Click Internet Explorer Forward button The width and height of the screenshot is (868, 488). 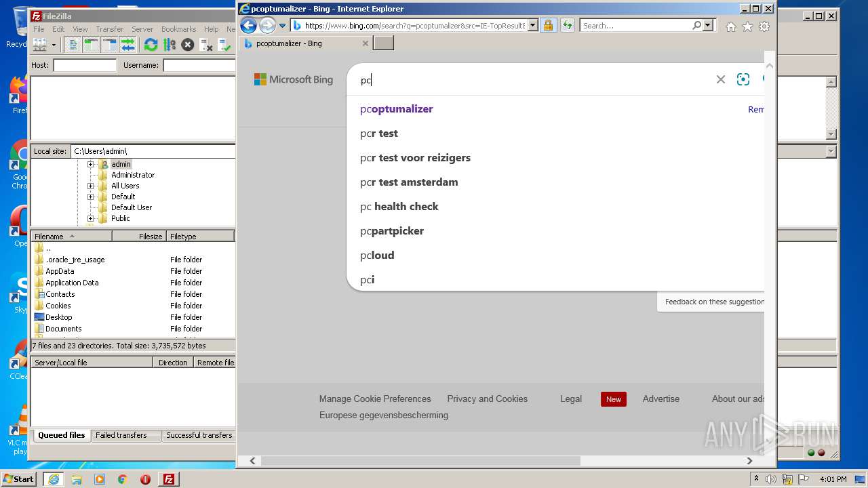point(268,26)
